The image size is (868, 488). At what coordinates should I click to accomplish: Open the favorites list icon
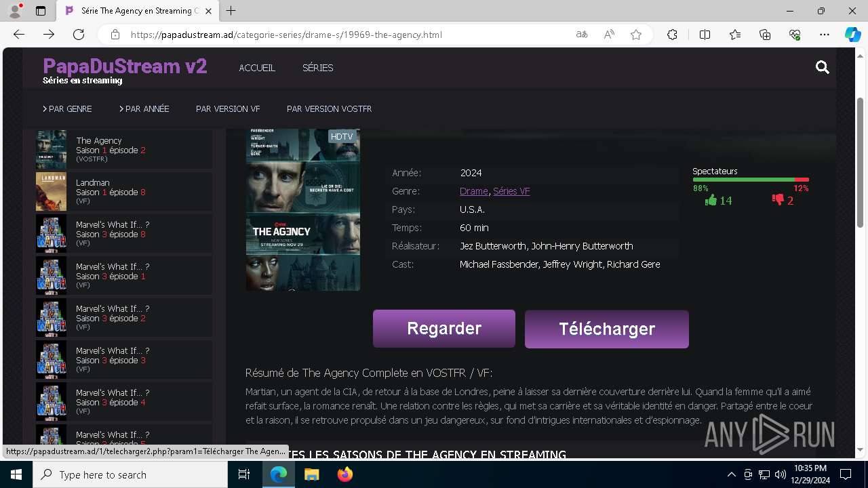click(735, 35)
